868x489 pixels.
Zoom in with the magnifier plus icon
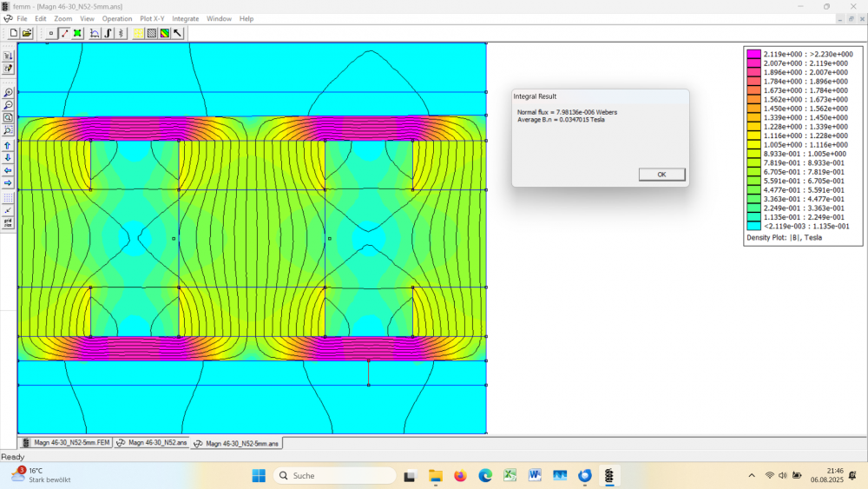click(x=8, y=93)
